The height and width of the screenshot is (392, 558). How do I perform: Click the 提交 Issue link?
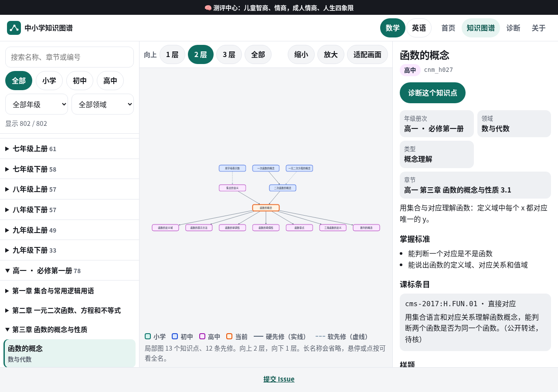pos(279,379)
